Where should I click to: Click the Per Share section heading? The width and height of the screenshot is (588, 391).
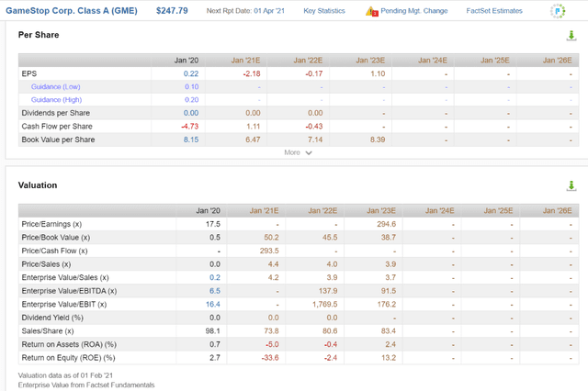click(x=39, y=35)
